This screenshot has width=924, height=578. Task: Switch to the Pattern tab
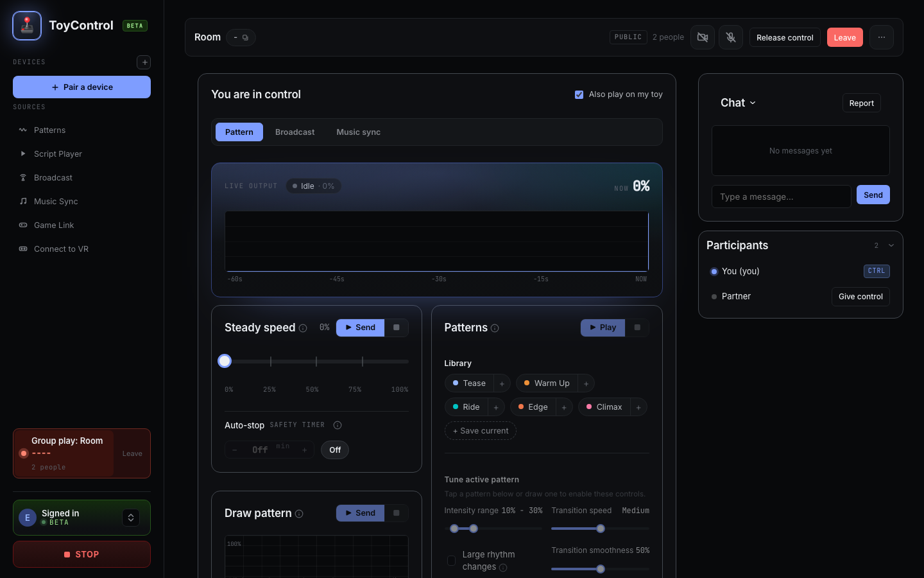pos(239,132)
